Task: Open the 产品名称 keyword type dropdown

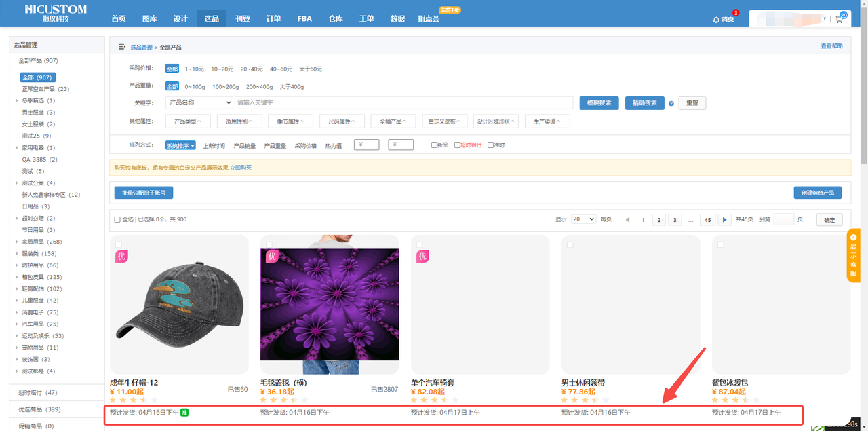Action: tap(199, 102)
